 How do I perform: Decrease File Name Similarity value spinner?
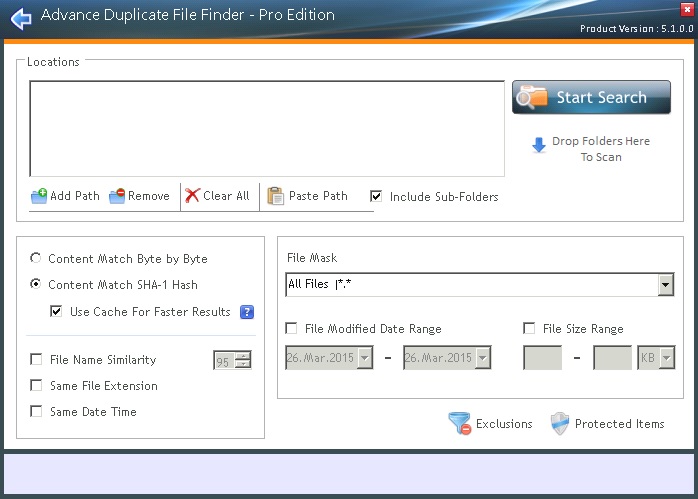point(243,364)
